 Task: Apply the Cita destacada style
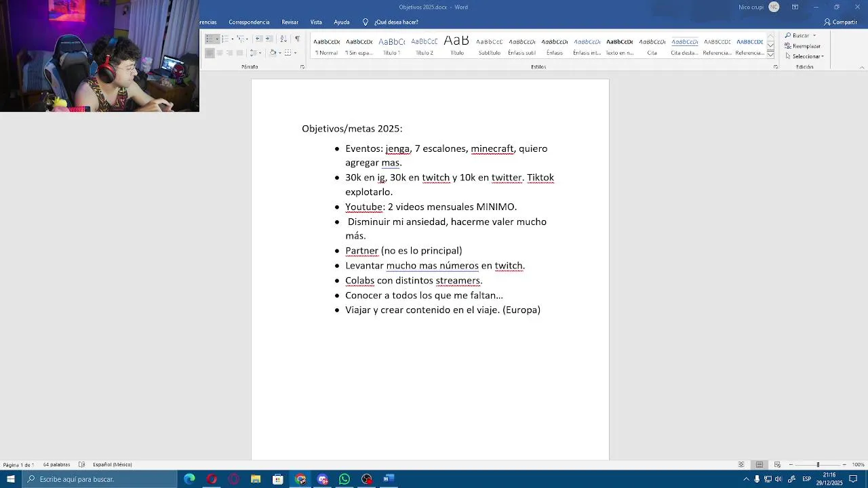[x=684, y=46]
